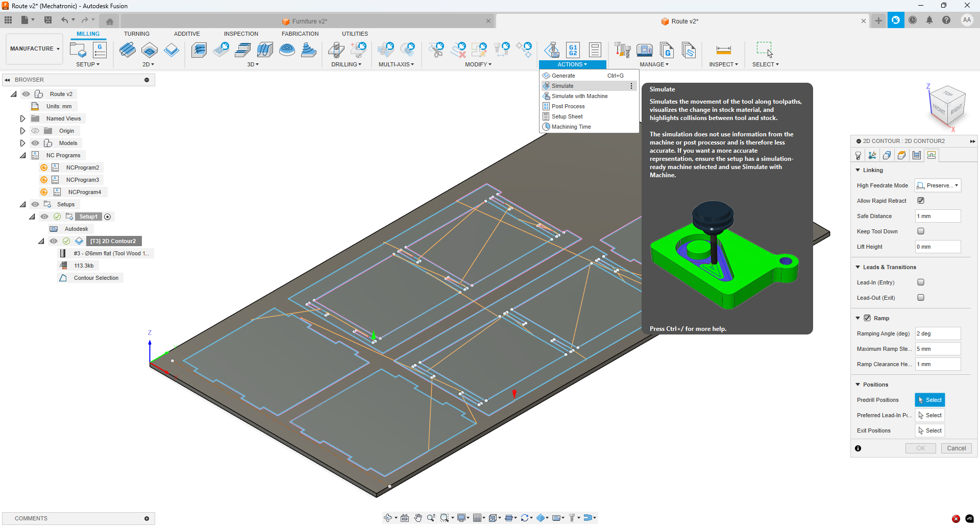The width and height of the screenshot is (980, 527).
Task: Activate the Select window tool
Action: [x=765, y=50]
